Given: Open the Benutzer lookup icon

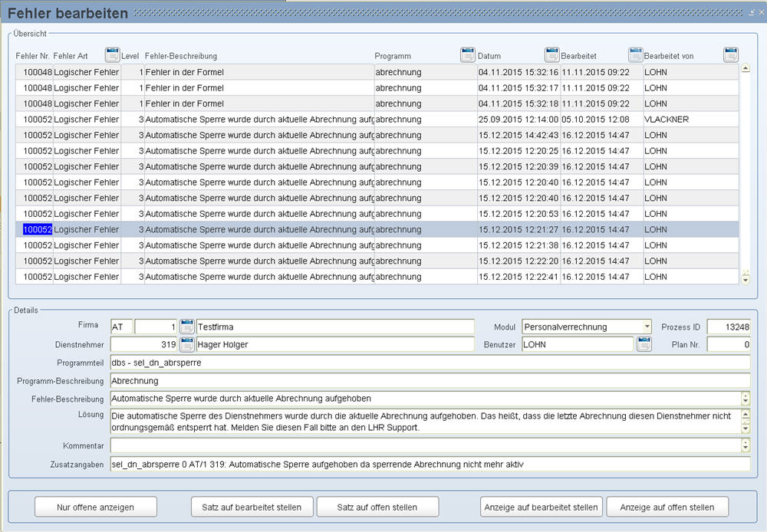Looking at the screenshot, I should tap(644, 344).
